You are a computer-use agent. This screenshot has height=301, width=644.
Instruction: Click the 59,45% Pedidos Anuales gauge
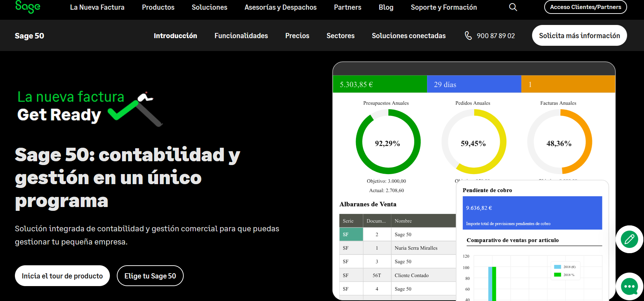point(473,141)
